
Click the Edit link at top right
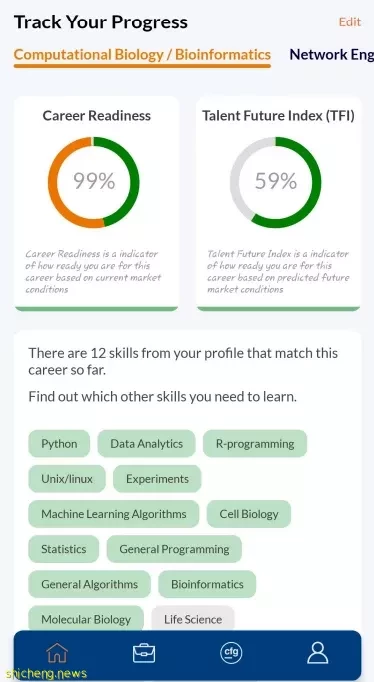(x=350, y=22)
